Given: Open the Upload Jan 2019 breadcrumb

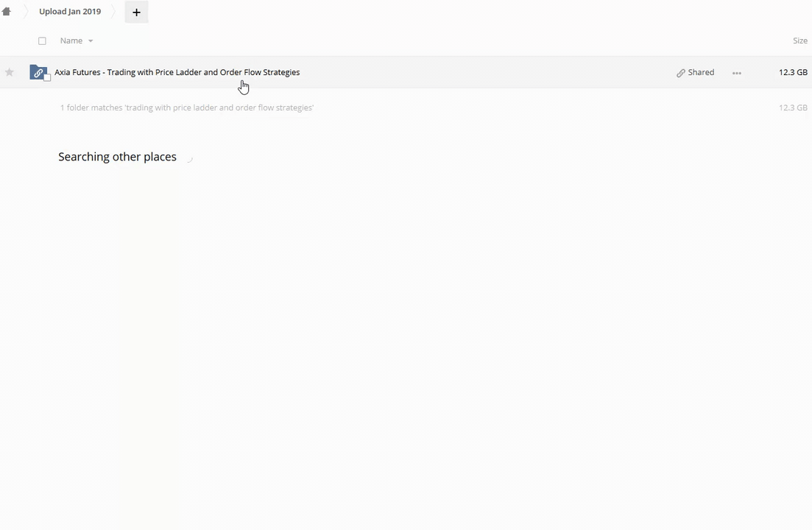Looking at the screenshot, I should coord(70,11).
